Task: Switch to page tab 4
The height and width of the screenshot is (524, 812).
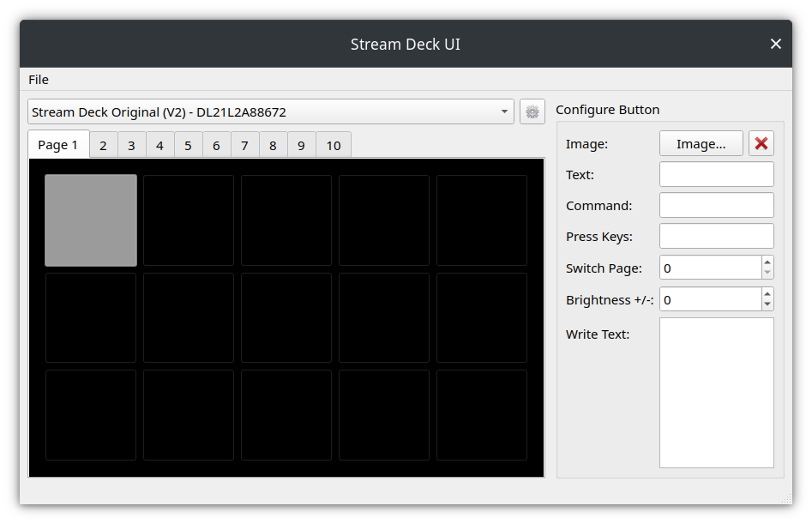Action: click(x=160, y=146)
